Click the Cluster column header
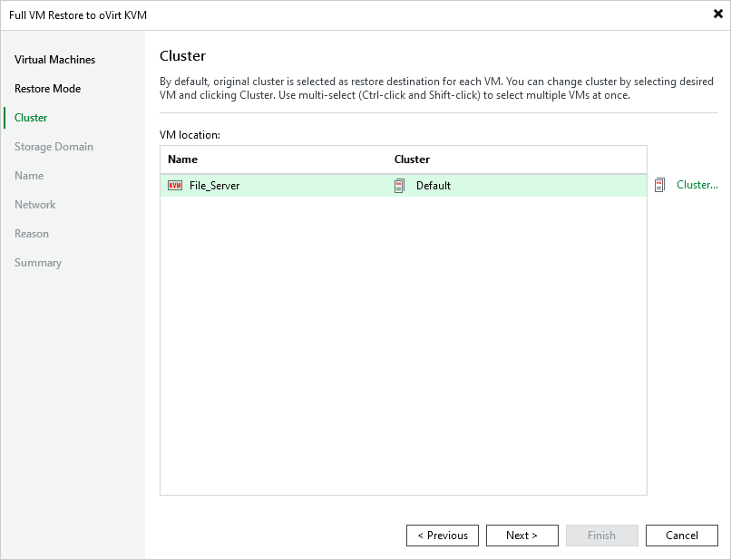This screenshot has width=731, height=560. [x=412, y=159]
